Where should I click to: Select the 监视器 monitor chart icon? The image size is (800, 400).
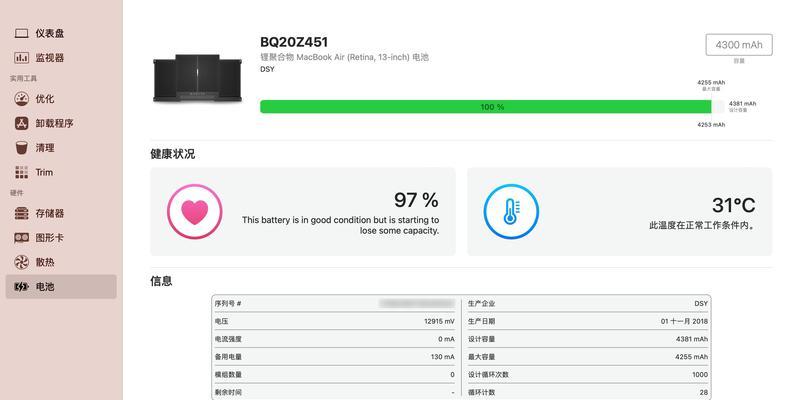point(21,58)
